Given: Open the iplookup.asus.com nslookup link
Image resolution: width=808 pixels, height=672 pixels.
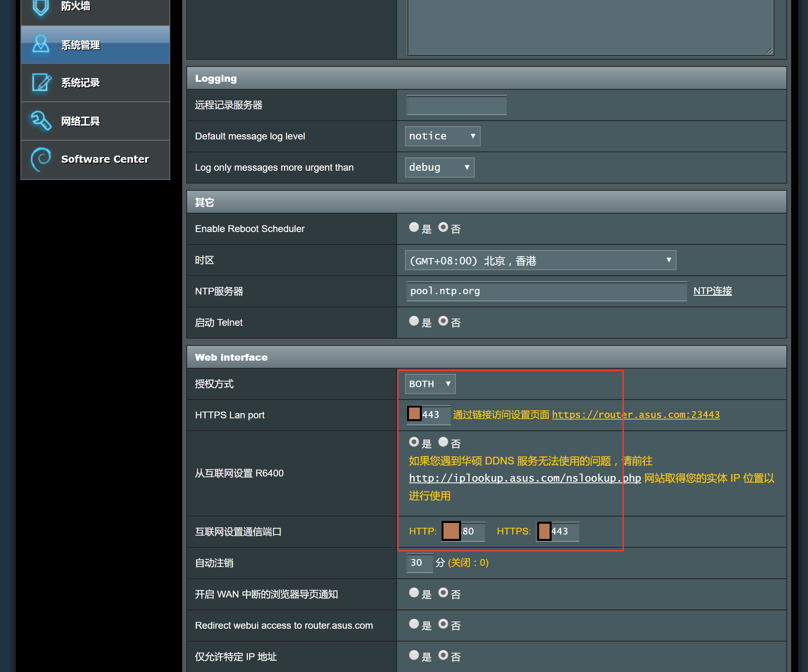Looking at the screenshot, I should [x=524, y=478].
